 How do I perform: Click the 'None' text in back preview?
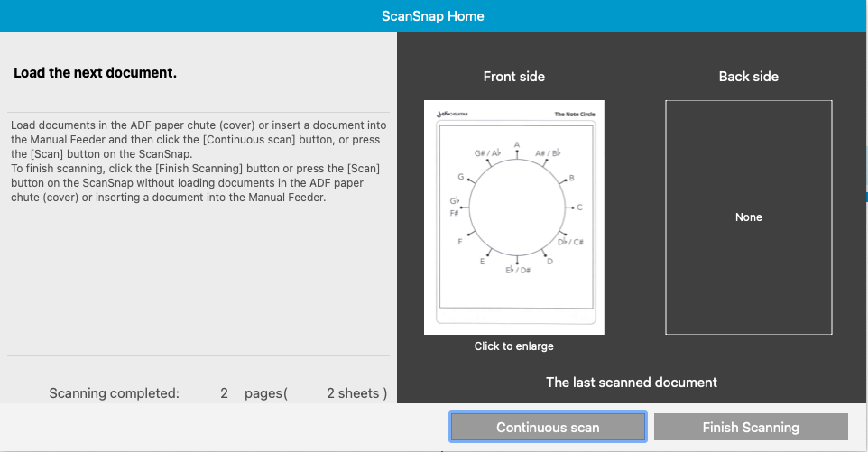(x=748, y=217)
